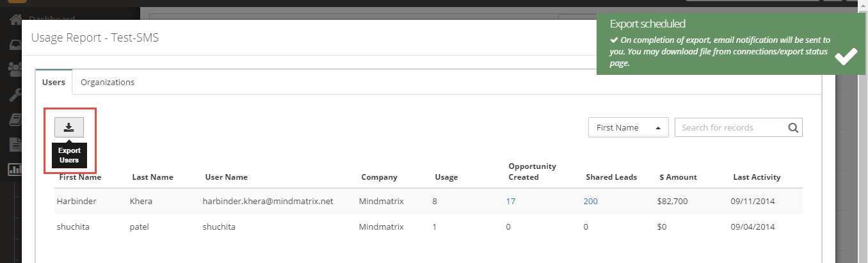Open the 200 shared leads link

[x=590, y=201]
